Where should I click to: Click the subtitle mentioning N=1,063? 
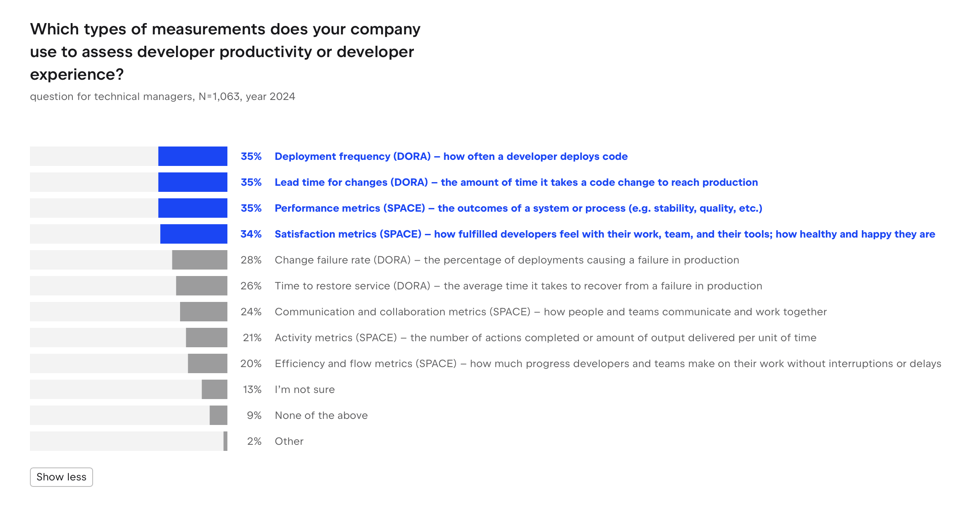tap(163, 96)
